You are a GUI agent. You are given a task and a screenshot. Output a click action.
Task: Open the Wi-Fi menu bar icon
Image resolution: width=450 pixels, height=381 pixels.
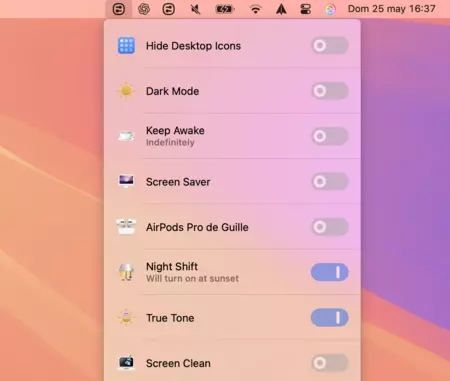pyautogui.click(x=255, y=9)
